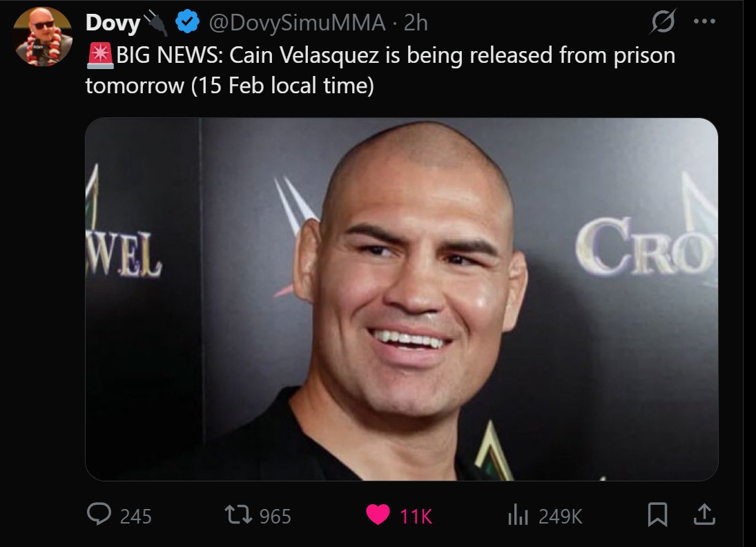Open the three-dot more options menu
This screenshot has height=547, width=756.
pos(704,21)
